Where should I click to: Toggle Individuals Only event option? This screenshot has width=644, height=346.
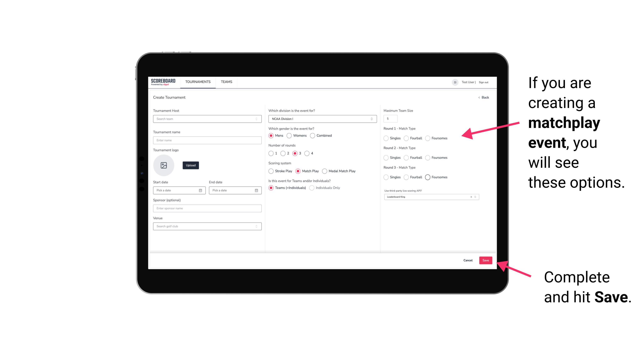click(x=312, y=188)
